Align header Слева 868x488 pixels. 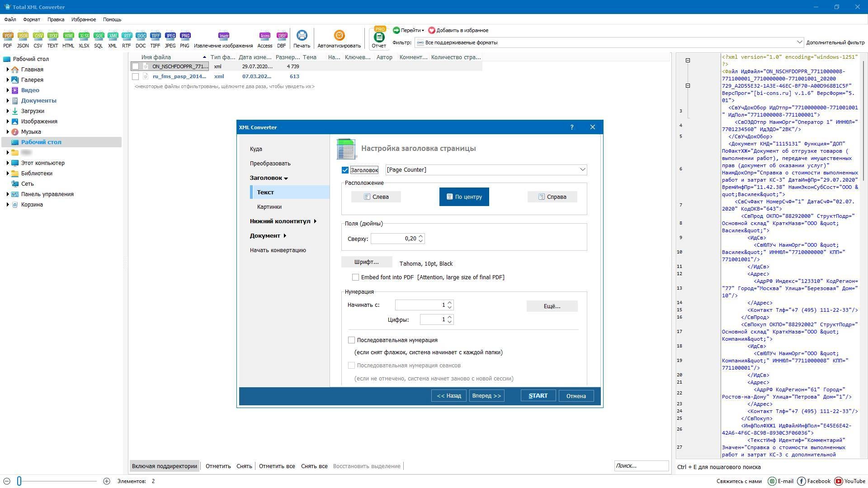pos(376,197)
